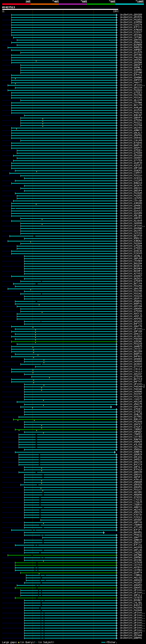Click the UniRef100_Q947S8 label
The image size is (146, 644).
[131, 406]
